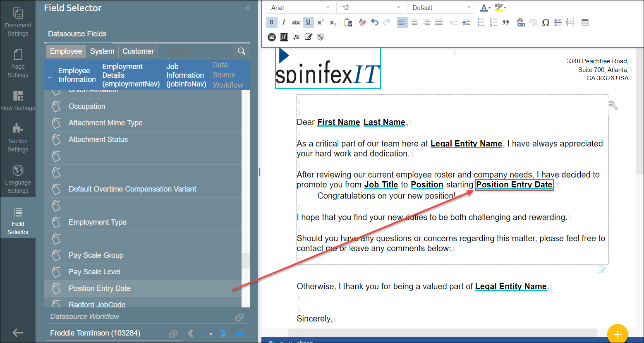Image resolution: width=644 pixels, height=343 pixels.
Task: Click the insert table icon
Action: click(585, 23)
